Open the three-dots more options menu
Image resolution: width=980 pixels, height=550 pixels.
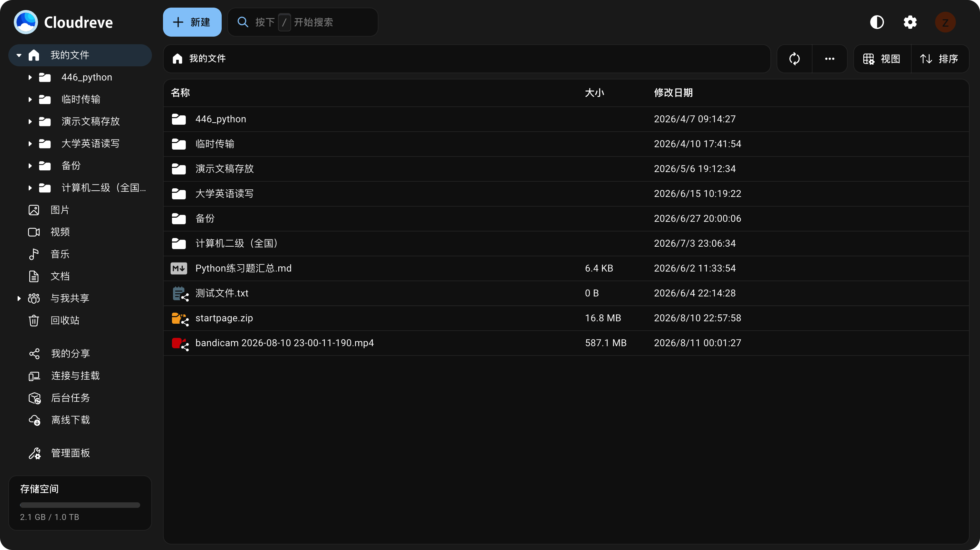[829, 59]
